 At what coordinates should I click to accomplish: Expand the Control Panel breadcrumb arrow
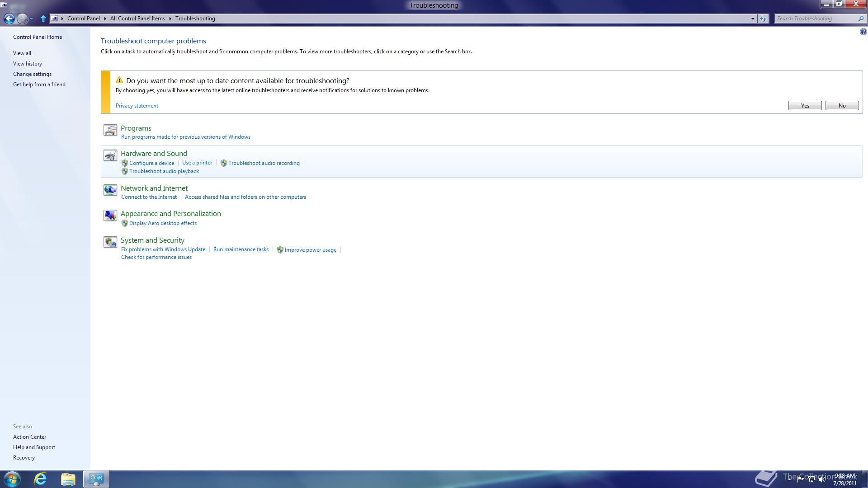105,19
